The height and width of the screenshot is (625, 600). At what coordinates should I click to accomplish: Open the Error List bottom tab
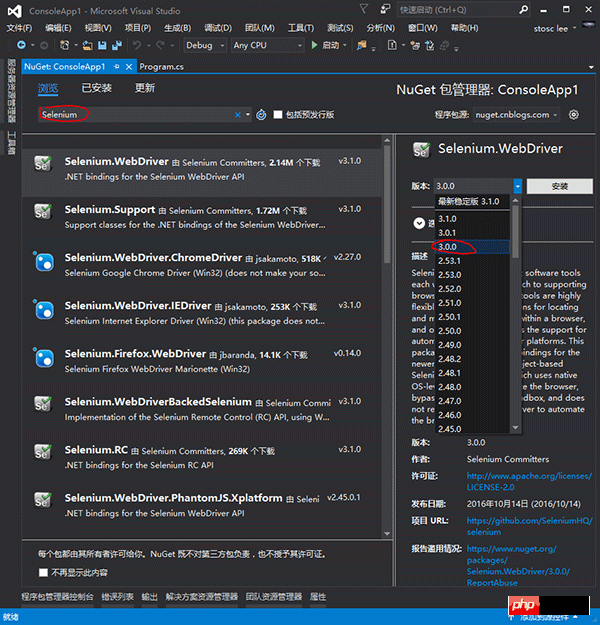(117, 597)
